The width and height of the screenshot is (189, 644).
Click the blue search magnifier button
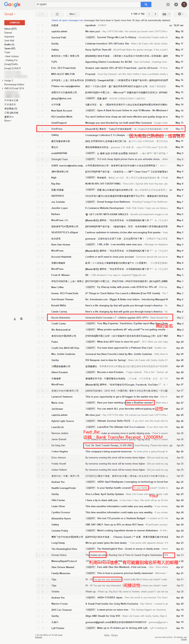(146, 4)
